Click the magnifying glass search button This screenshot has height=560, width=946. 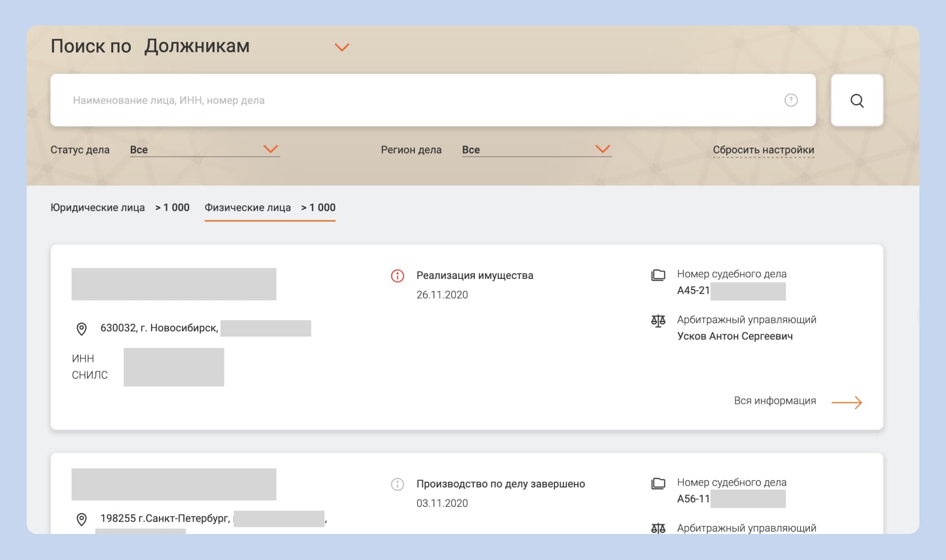(857, 100)
